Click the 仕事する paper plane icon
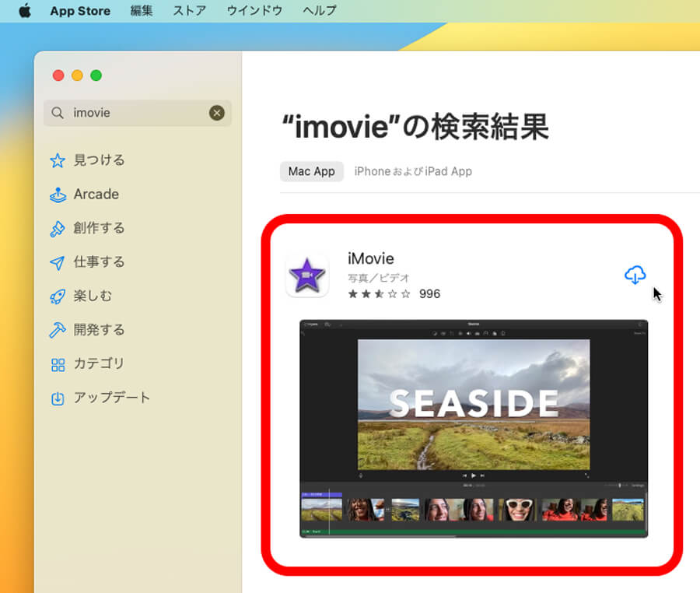The width and height of the screenshot is (700, 593). tap(58, 262)
